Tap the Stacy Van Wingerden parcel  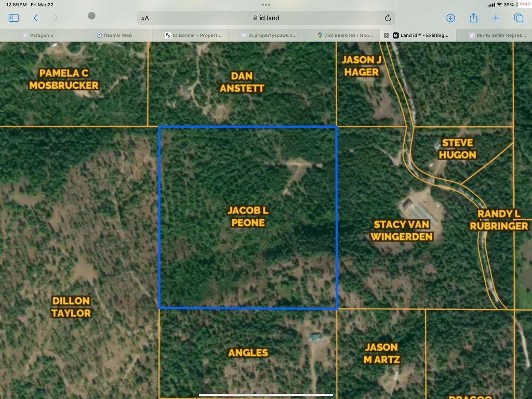pyautogui.click(x=401, y=230)
